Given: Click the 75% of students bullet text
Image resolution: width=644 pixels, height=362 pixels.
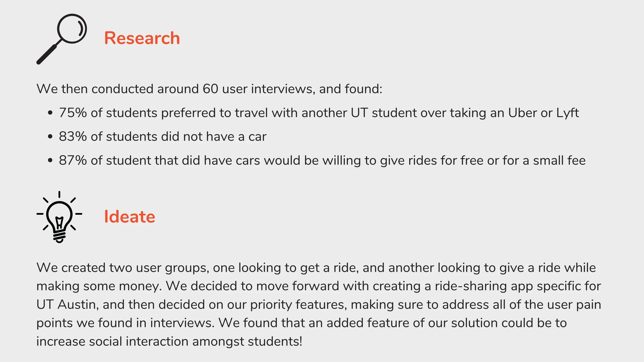Looking at the screenshot, I should (319, 113).
